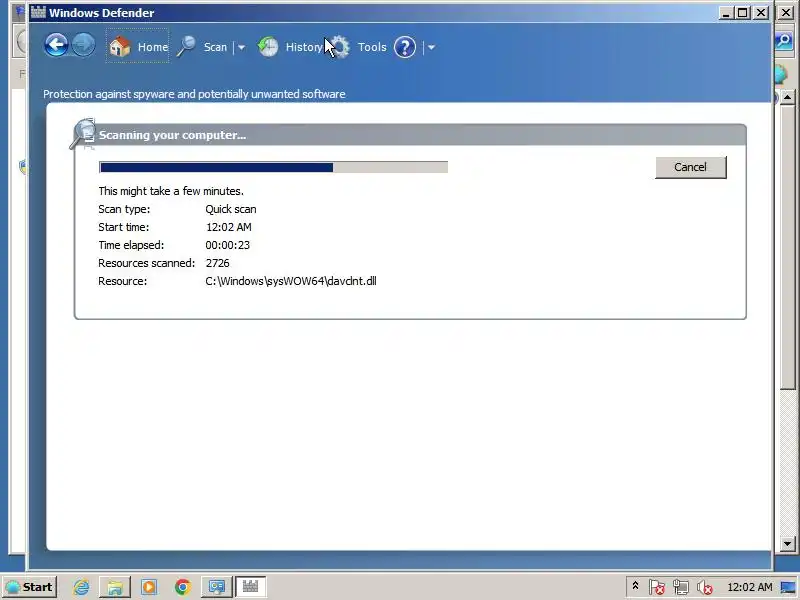Click the scan progress bar

tap(273, 167)
